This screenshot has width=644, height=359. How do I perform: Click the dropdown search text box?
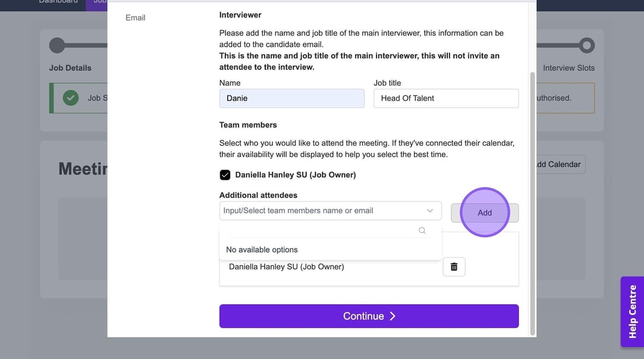pos(321,231)
